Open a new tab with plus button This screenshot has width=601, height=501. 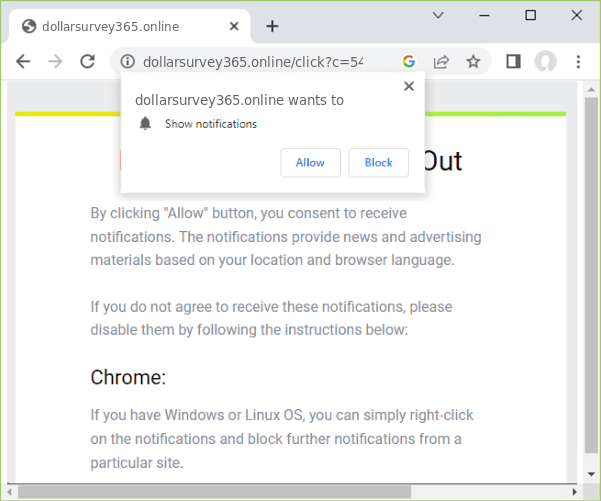(x=272, y=26)
